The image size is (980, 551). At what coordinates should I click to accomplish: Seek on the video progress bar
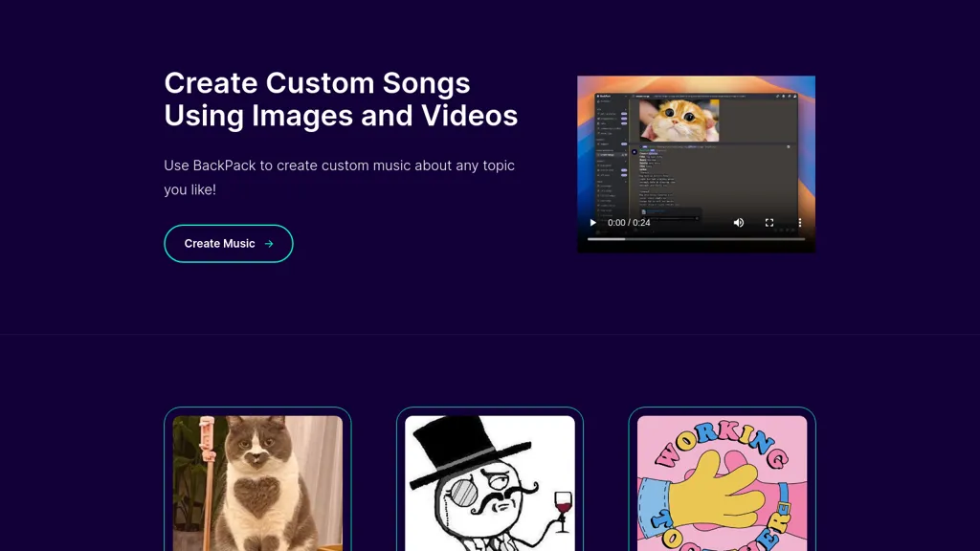pos(696,239)
